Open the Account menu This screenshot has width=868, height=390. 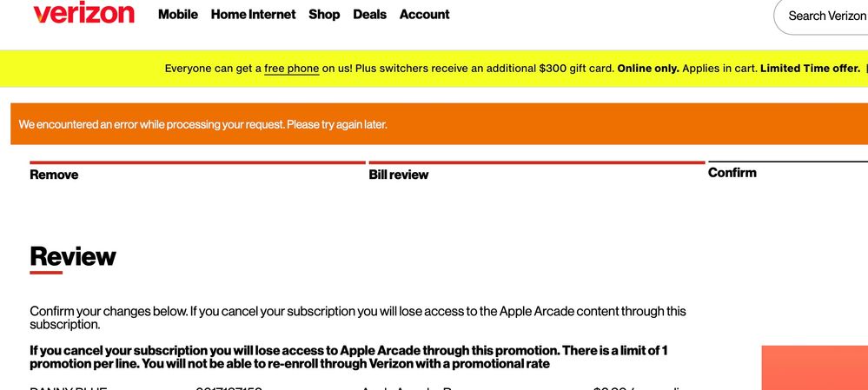pyautogui.click(x=425, y=15)
